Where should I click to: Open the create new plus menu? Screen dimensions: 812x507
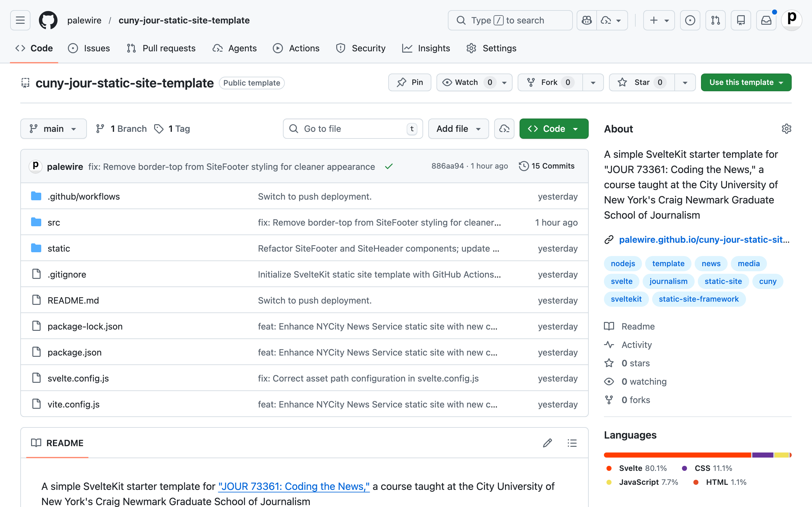659,20
